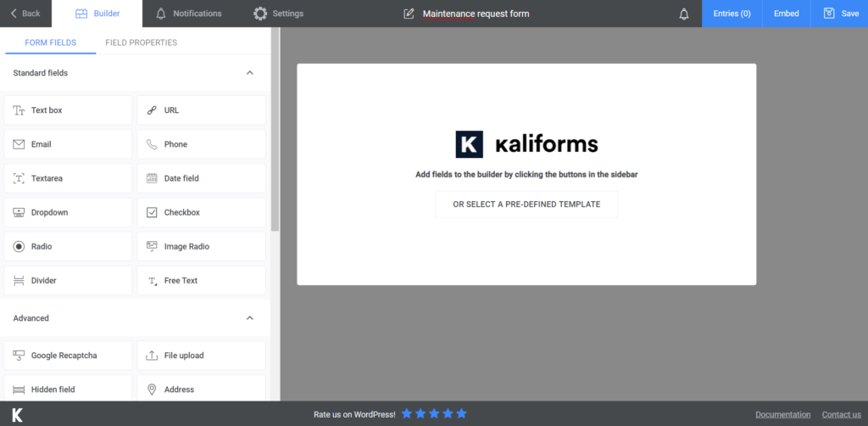Switch to FIELD PROPERTIES tab
The height and width of the screenshot is (426, 868).
click(142, 42)
